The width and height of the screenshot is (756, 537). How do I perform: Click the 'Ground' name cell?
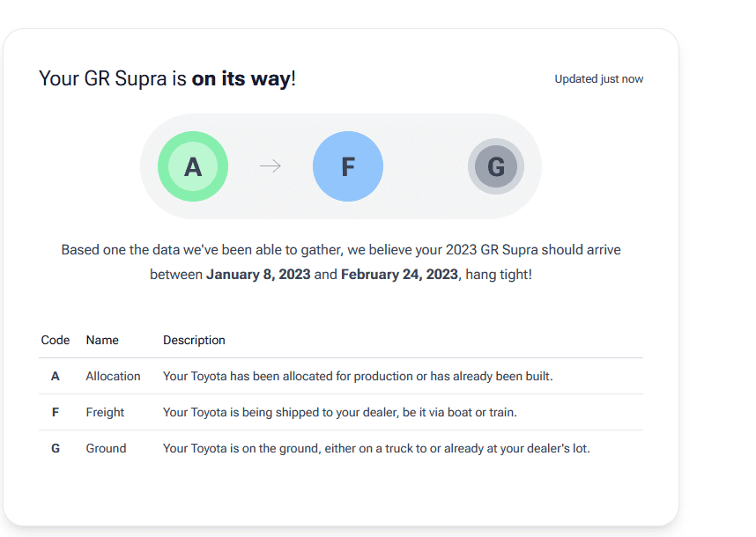(106, 448)
